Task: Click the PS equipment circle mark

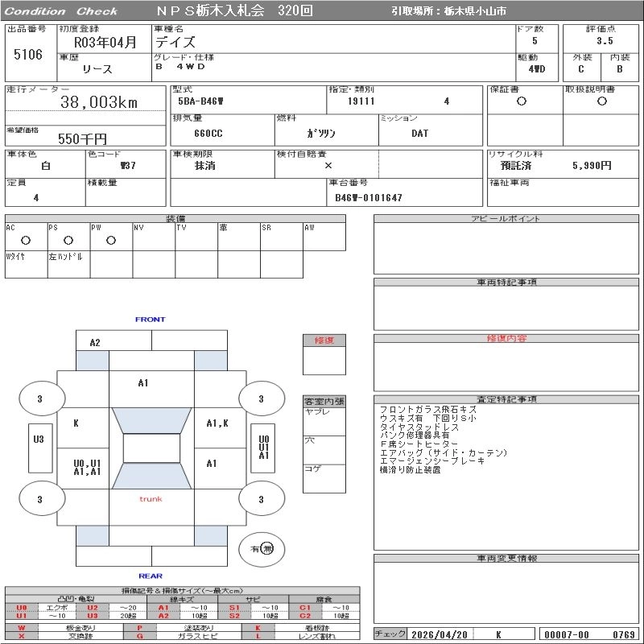Action: coord(68,240)
